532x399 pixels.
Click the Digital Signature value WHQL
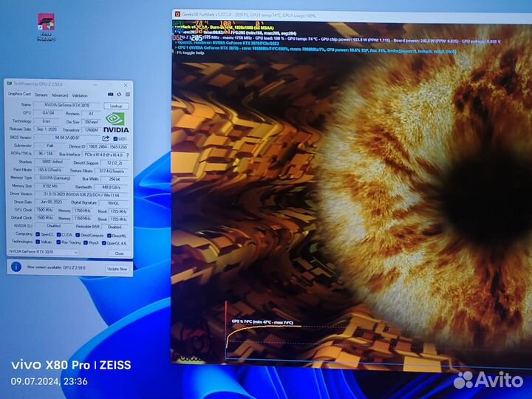pyautogui.click(x=114, y=203)
